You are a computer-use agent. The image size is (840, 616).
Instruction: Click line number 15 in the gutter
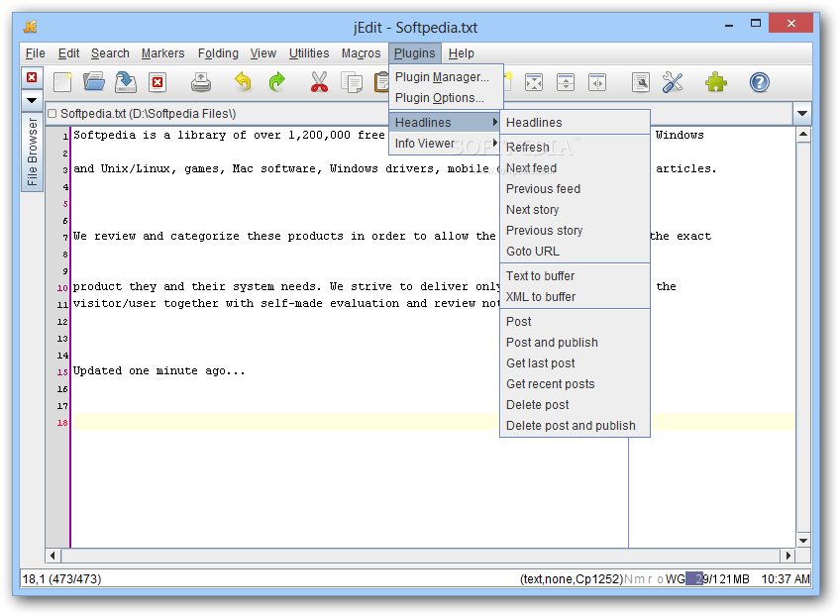pos(62,371)
